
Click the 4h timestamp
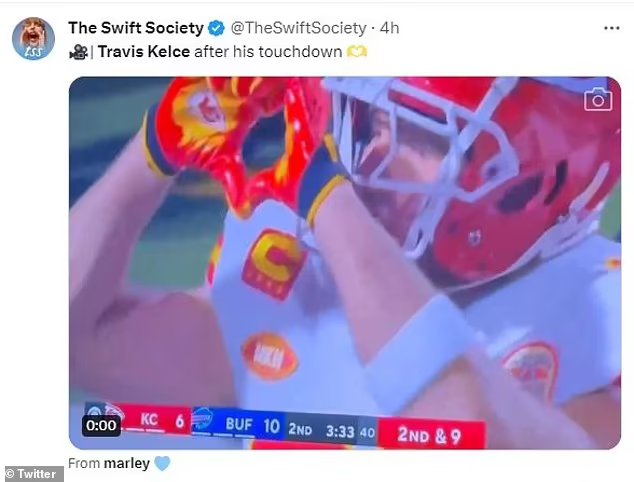(x=389, y=28)
